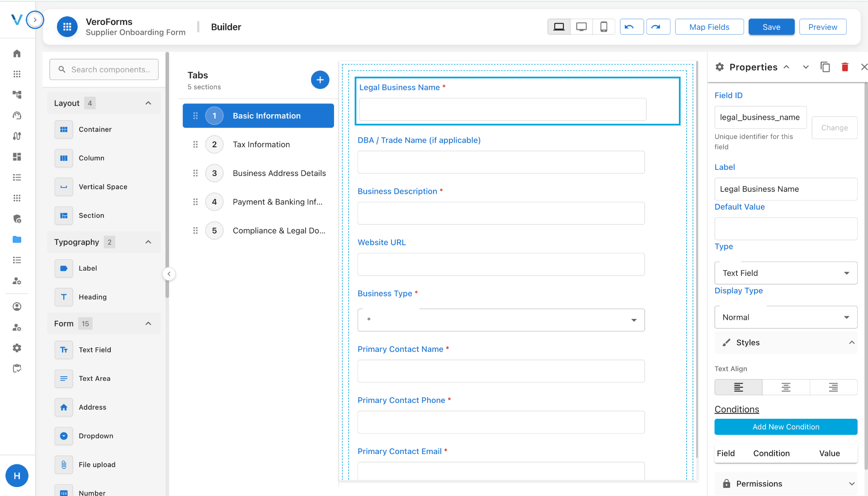Viewport: 868px width, 496px height.
Task: Expand the sidebar with the arrow toggle
Action: (35, 20)
